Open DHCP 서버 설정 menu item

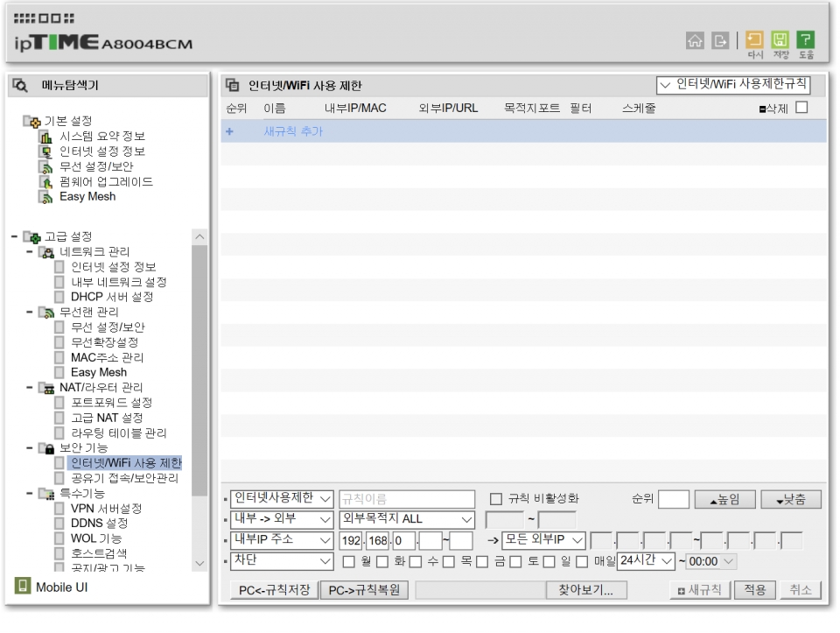[111, 297]
